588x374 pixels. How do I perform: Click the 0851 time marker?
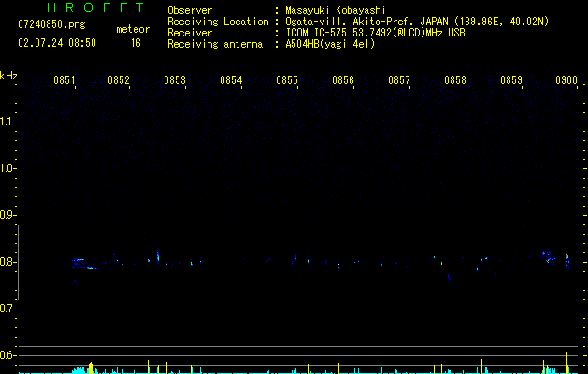click(65, 80)
